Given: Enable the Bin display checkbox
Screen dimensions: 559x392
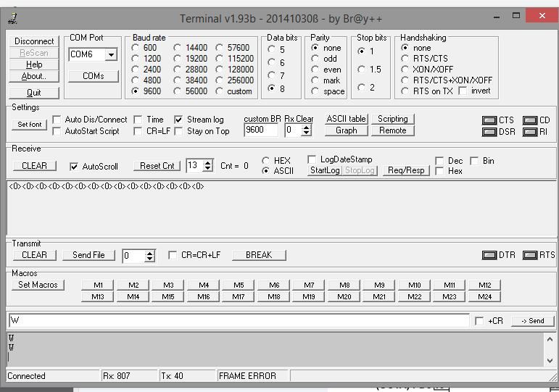Looking at the screenshot, I should [x=474, y=161].
